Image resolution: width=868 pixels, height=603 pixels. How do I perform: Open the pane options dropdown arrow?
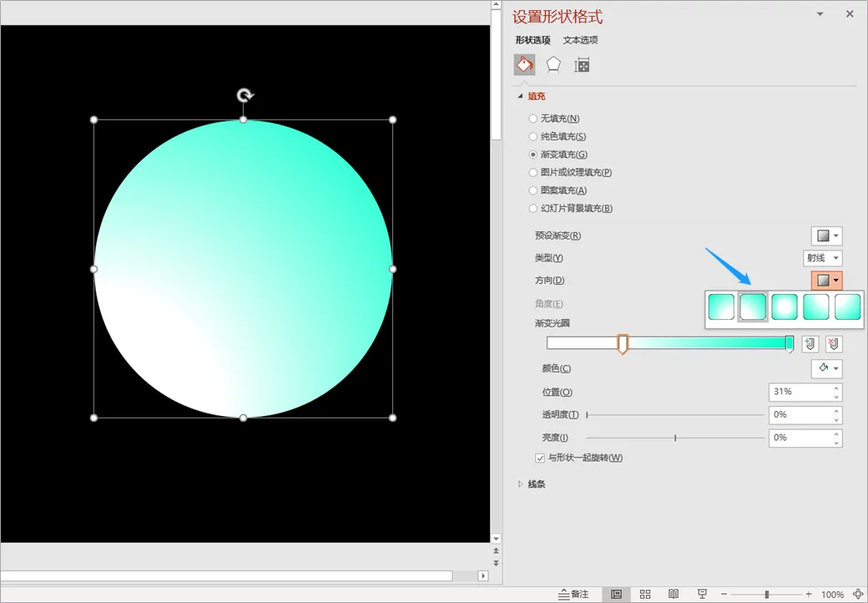click(820, 14)
